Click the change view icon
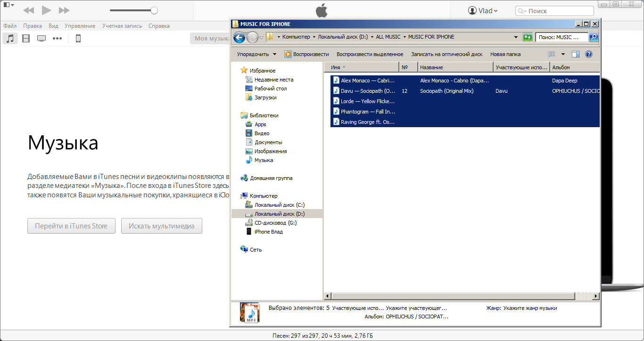Screen dimensions: 644x341 click(x=552, y=54)
